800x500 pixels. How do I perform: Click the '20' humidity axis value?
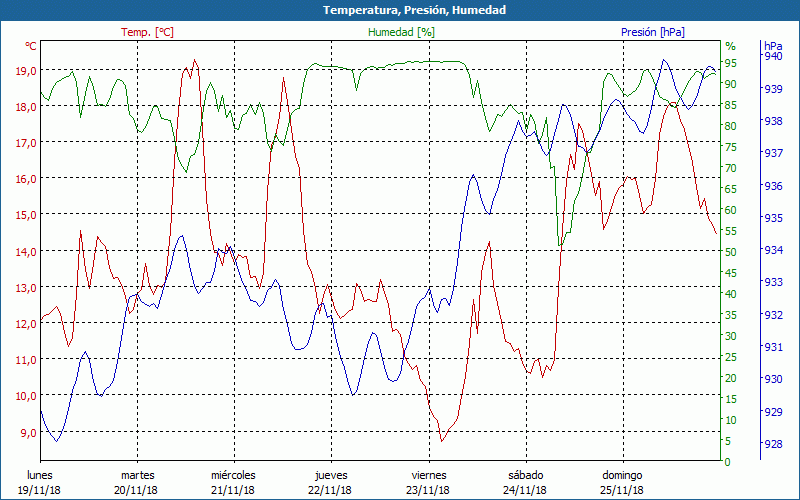click(x=731, y=378)
